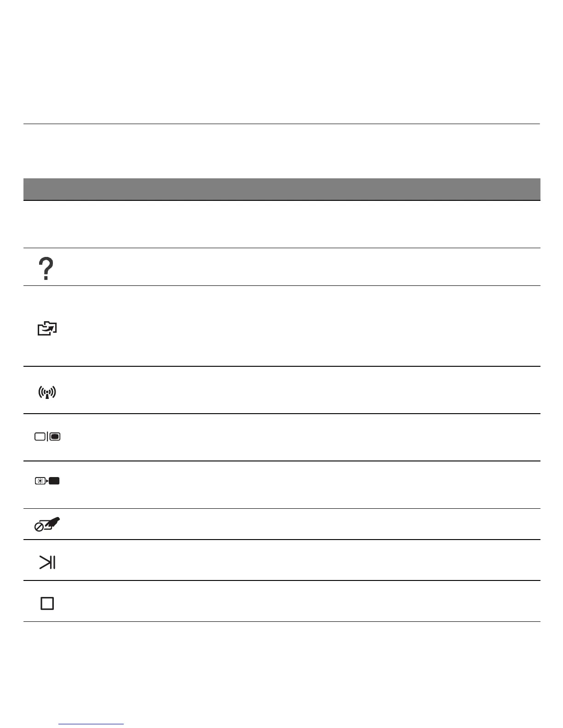Click the blue underlined link at page bottom

point(91,724)
